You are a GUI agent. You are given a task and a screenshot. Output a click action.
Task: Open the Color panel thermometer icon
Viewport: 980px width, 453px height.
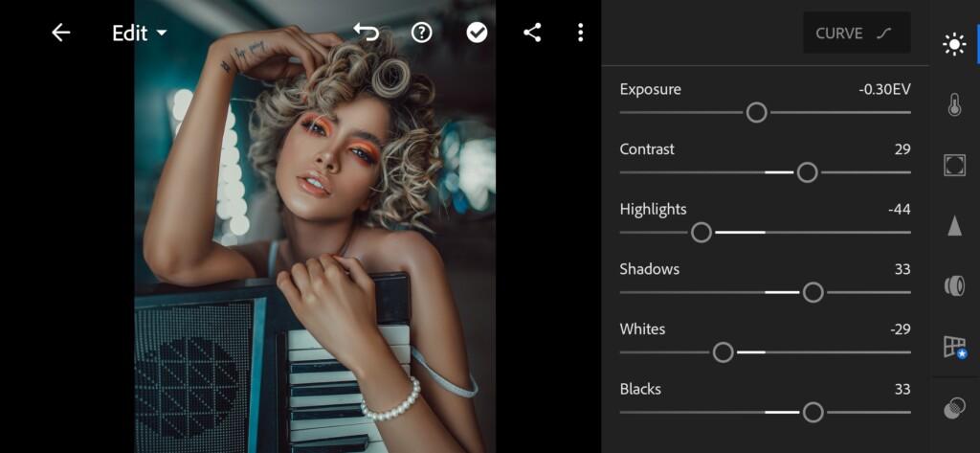(954, 104)
